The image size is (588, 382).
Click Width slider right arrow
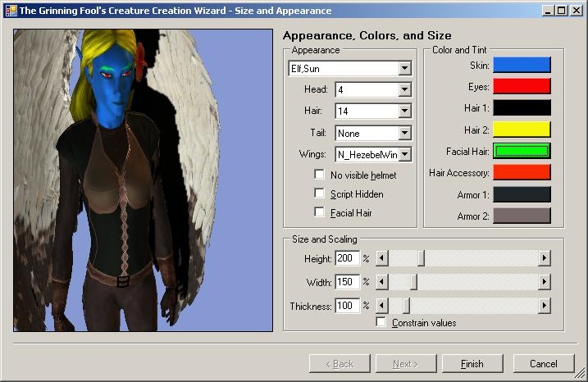point(544,282)
